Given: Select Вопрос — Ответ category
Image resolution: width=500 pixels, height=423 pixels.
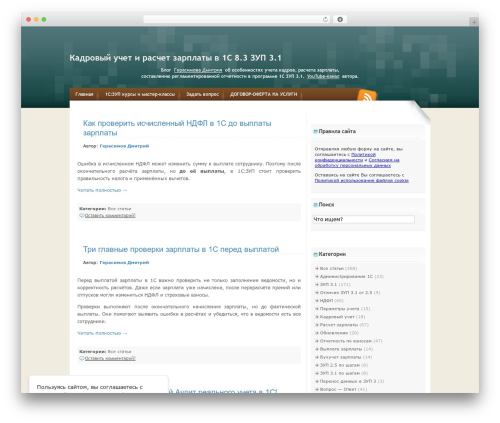Looking at the screenshot, I should (338, 389).
